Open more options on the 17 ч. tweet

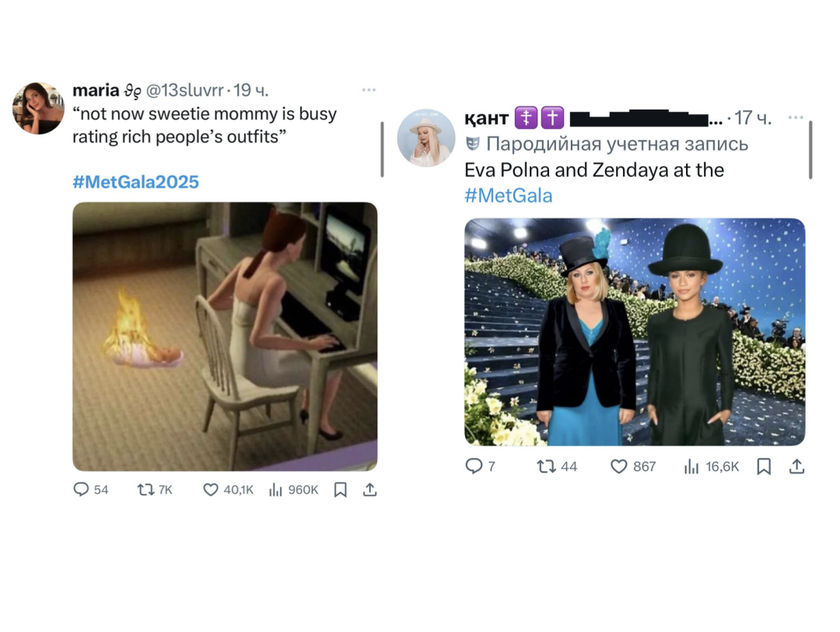796,117
